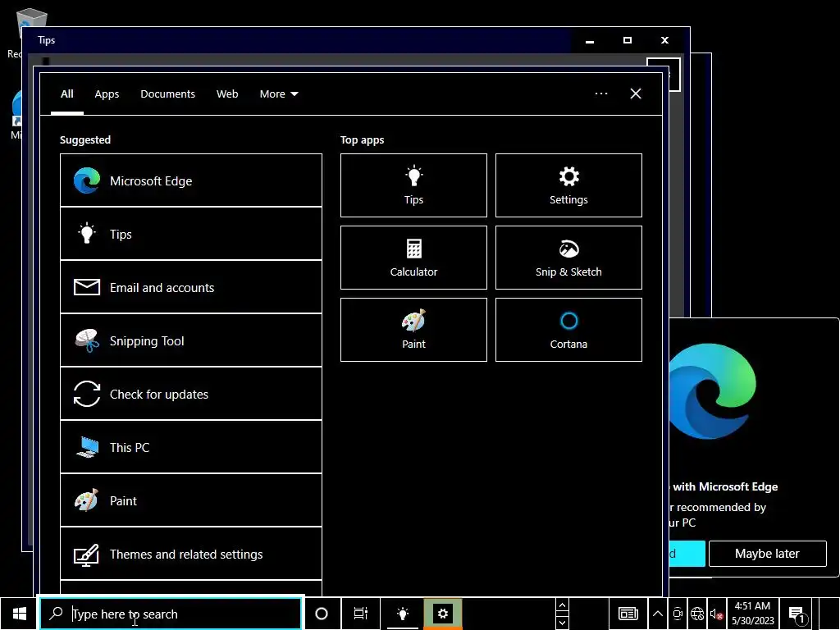Click Maybe later in Edge prompt

click(767, 554)
